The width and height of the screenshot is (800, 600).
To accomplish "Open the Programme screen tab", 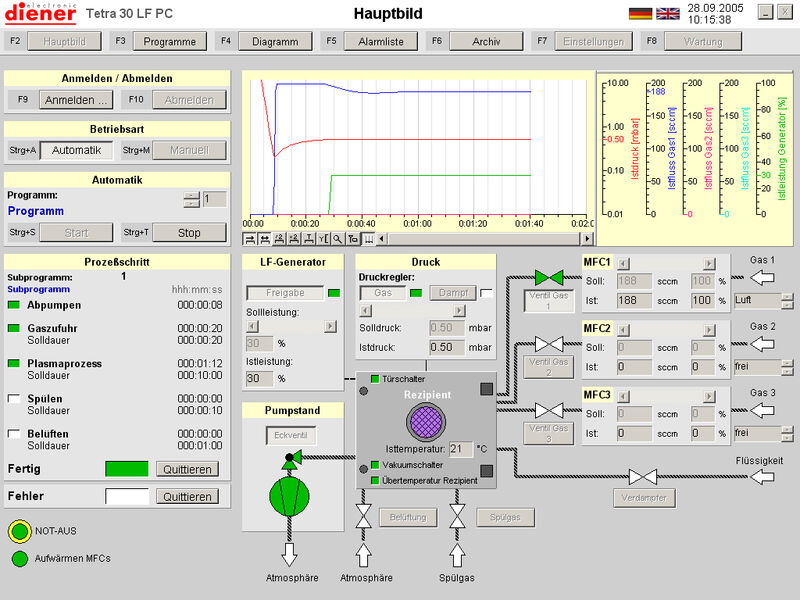I will point(169,41).
